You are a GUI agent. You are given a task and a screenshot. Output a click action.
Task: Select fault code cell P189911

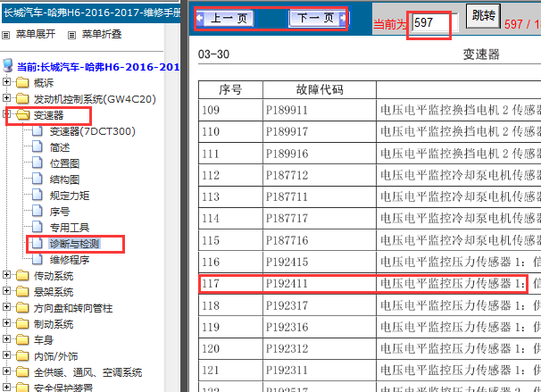click(319, 110)
